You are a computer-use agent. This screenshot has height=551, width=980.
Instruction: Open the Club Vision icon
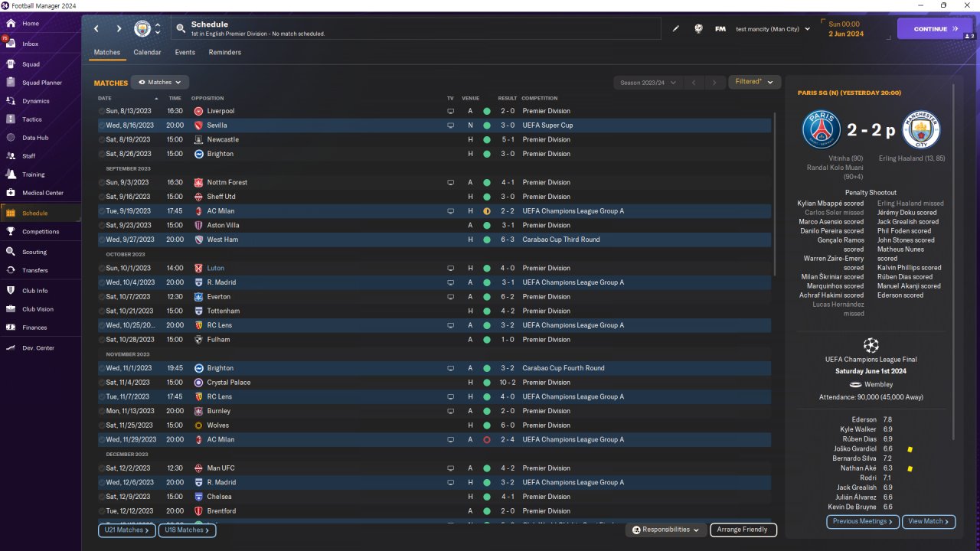coord(11,309)
